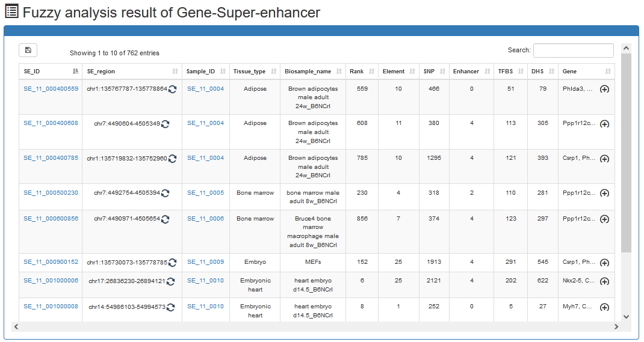Sort table by SNP column header

pos(434,72)
